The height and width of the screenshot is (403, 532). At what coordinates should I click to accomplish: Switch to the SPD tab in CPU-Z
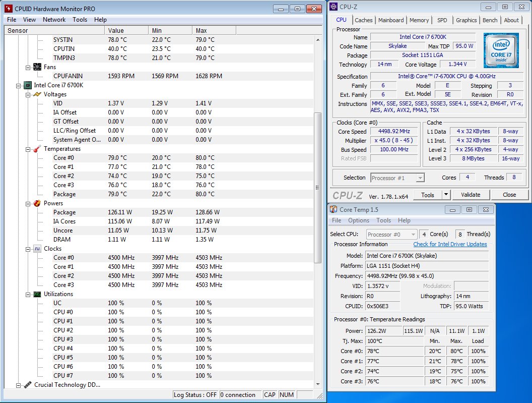[442, 20]
